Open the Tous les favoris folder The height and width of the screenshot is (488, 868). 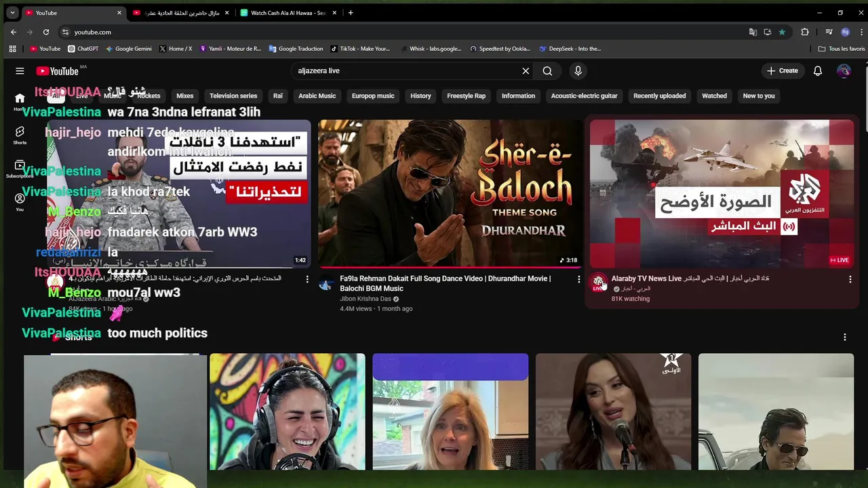[842, 49]
